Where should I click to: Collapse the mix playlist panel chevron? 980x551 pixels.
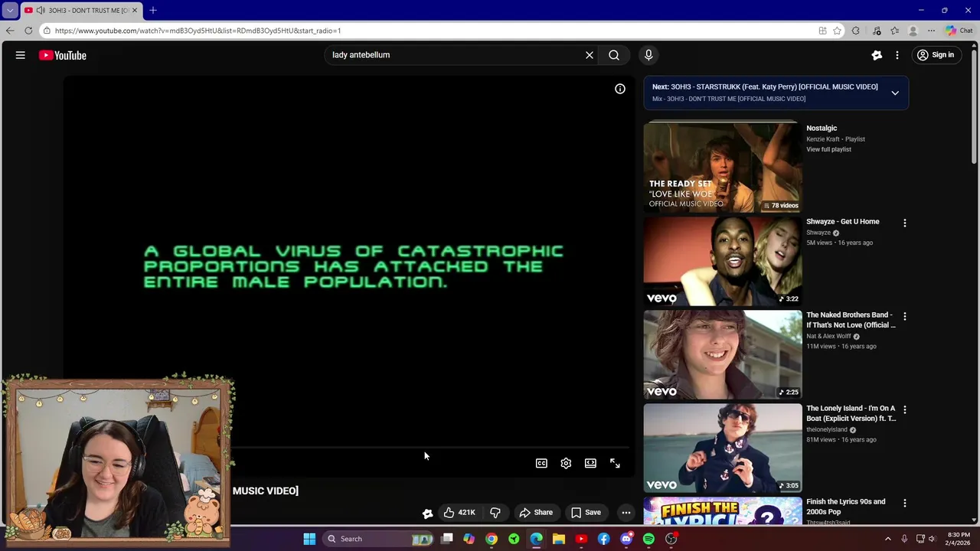(x=895, y=93)
